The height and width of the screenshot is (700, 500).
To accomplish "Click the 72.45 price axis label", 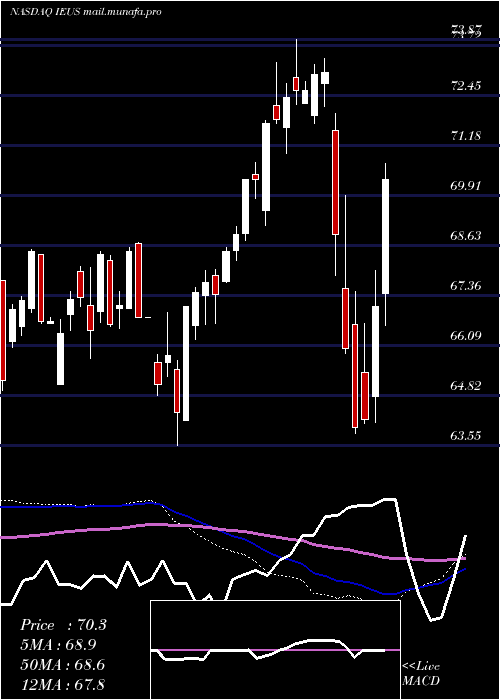I will pos(466,85).
